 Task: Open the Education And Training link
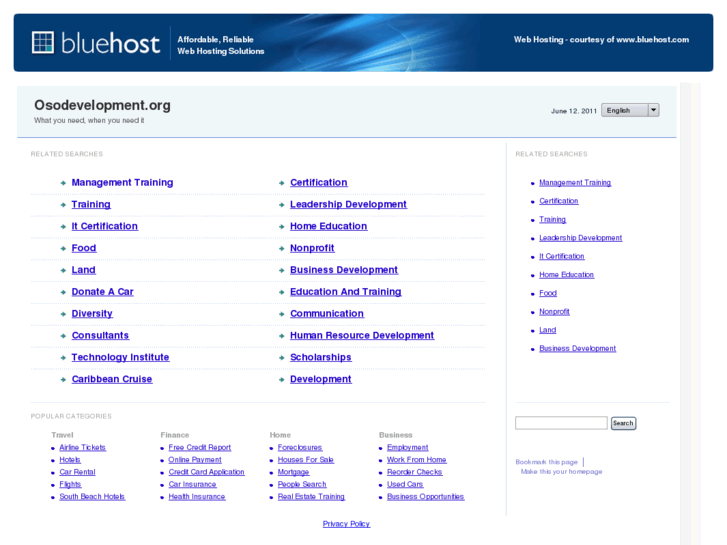point(346,291)
